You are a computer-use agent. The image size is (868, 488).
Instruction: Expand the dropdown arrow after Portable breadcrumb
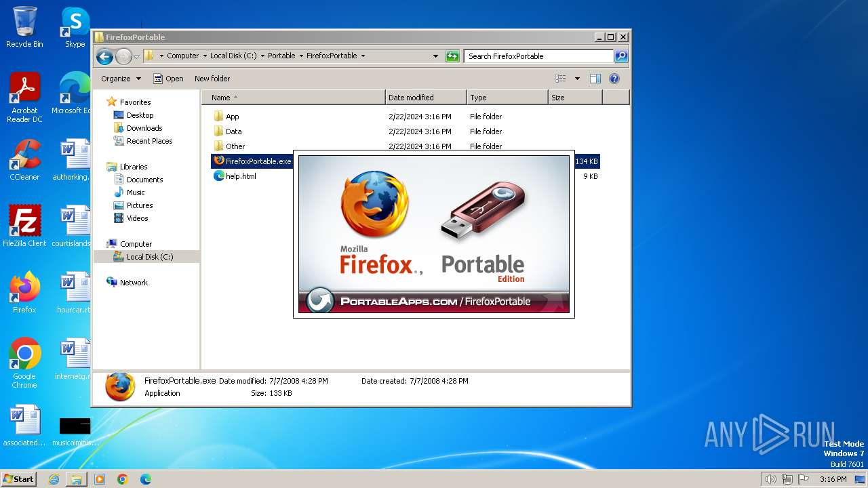(x=300, y=56)
